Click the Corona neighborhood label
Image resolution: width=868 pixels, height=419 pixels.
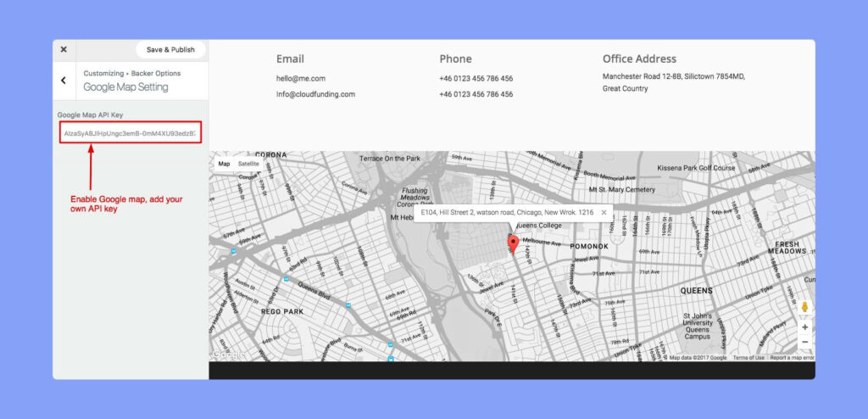[271, 154]
